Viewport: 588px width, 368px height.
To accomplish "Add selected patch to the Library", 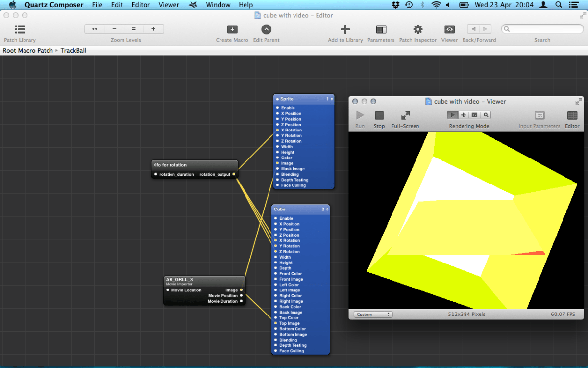I will [x=345, y=29].
